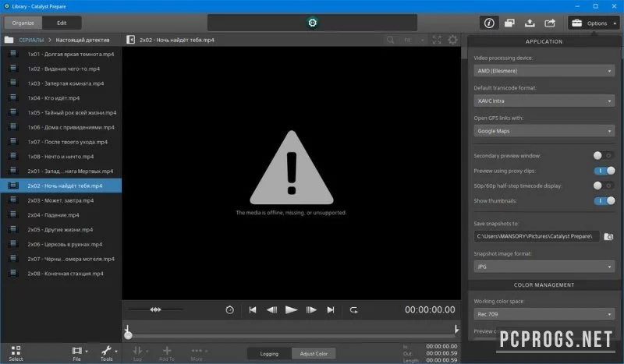Screen dimensions: 624x364
Task: Click the shuttle control icon under preview
Action: point(155,309)
